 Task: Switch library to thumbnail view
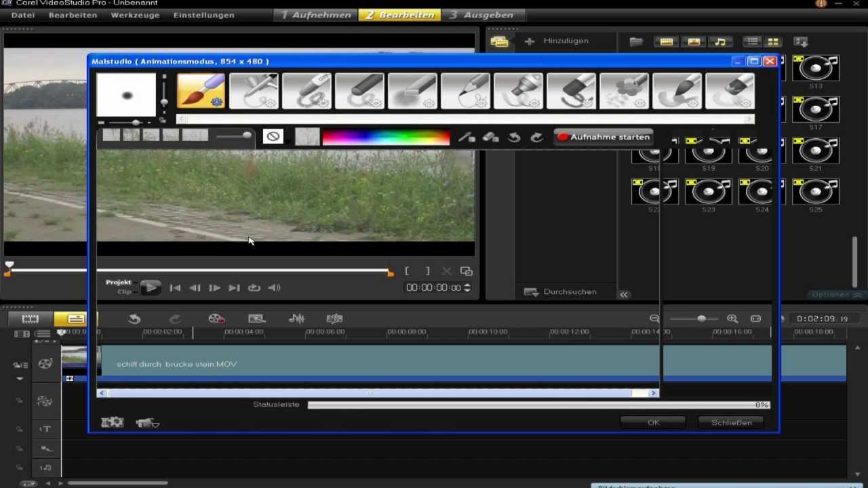[x=773, y=42]
